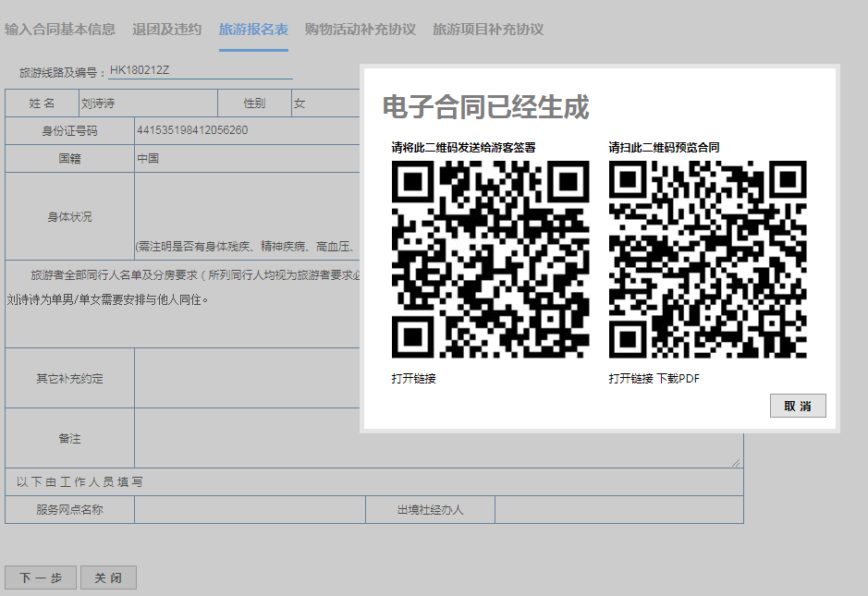
Task: Click the 备注 text area
Action: point(438,438)
